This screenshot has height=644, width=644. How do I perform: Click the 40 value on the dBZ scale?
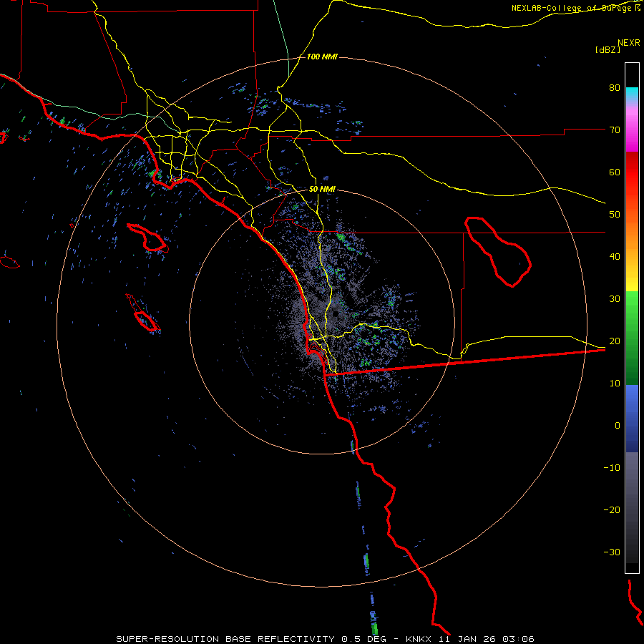point(615,257)
